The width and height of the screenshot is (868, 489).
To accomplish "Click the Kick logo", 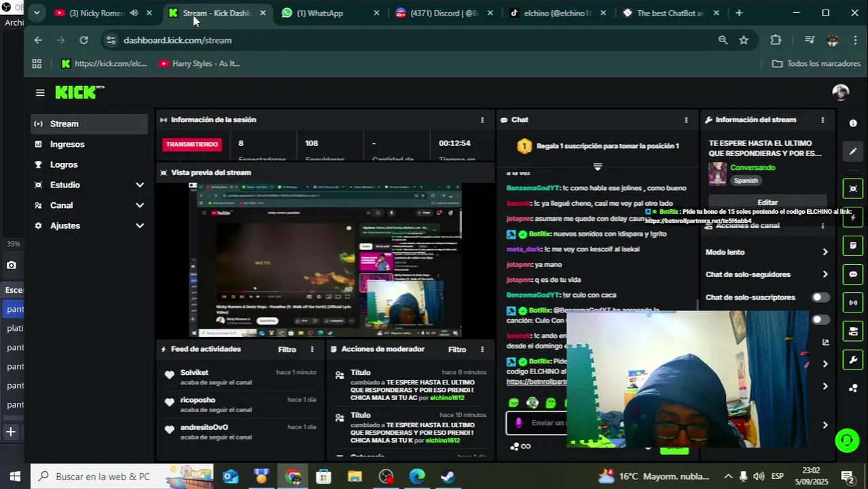I will (79, 92).
